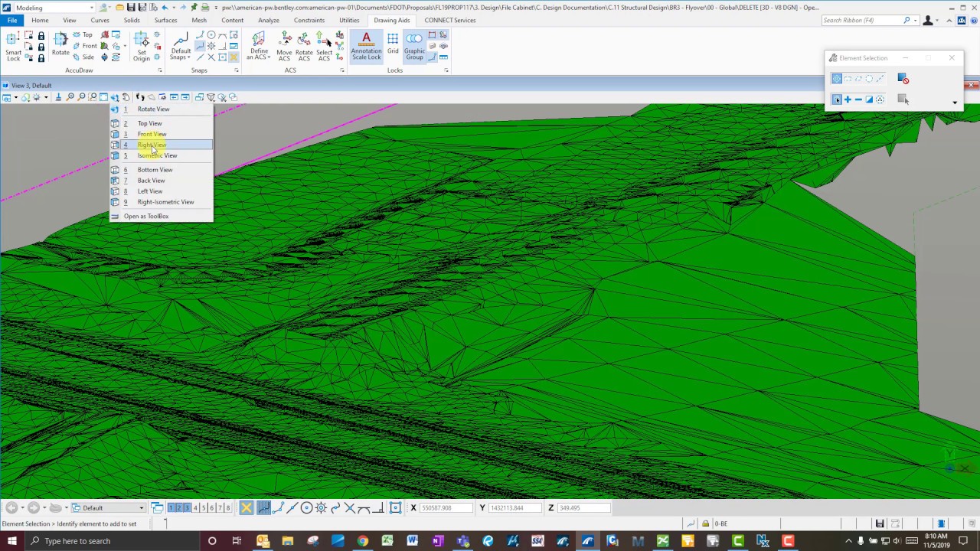Toggle view 8 button
980x551 pixels.
[227, 508]
